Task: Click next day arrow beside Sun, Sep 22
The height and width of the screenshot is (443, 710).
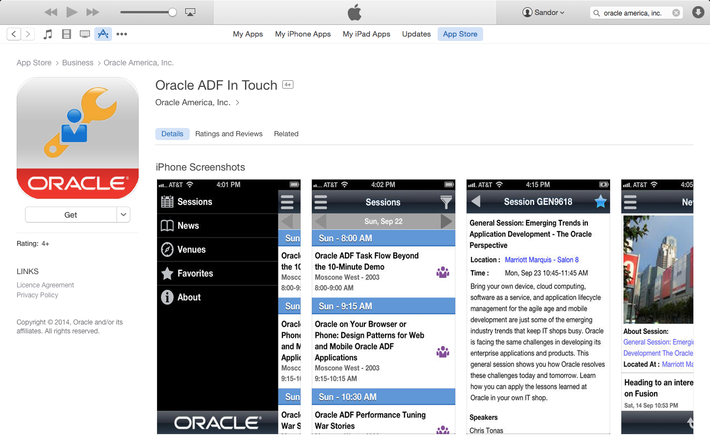Action: [x=446, y=221]
